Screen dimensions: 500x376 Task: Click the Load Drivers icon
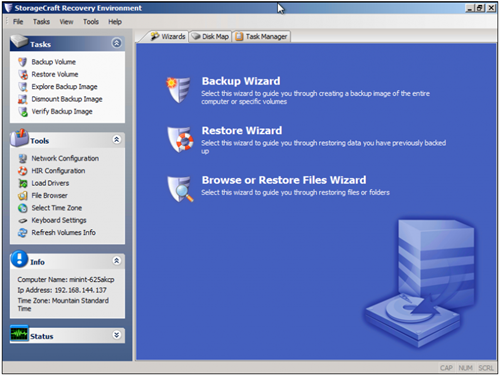[x=23, y=183]
